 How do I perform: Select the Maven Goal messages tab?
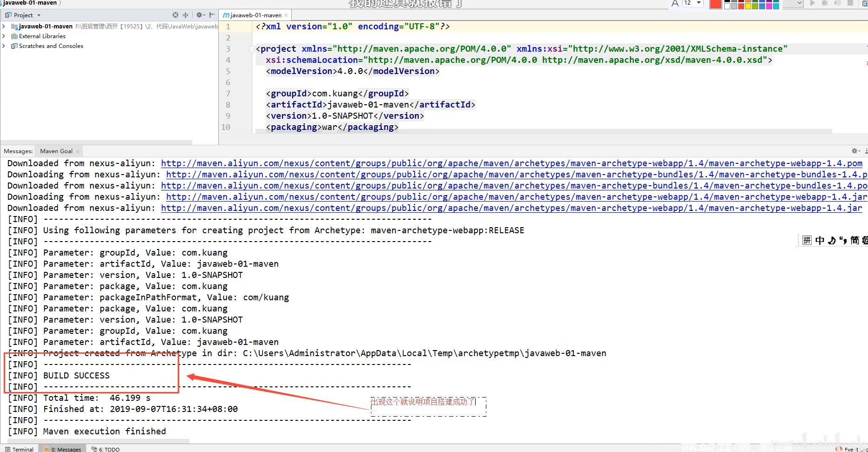click(56, 151)
